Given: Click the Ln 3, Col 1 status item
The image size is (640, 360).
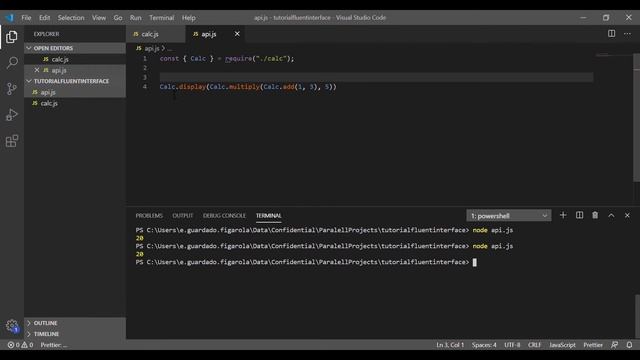Looking at the screenshot, I should (x=450, y=345).
